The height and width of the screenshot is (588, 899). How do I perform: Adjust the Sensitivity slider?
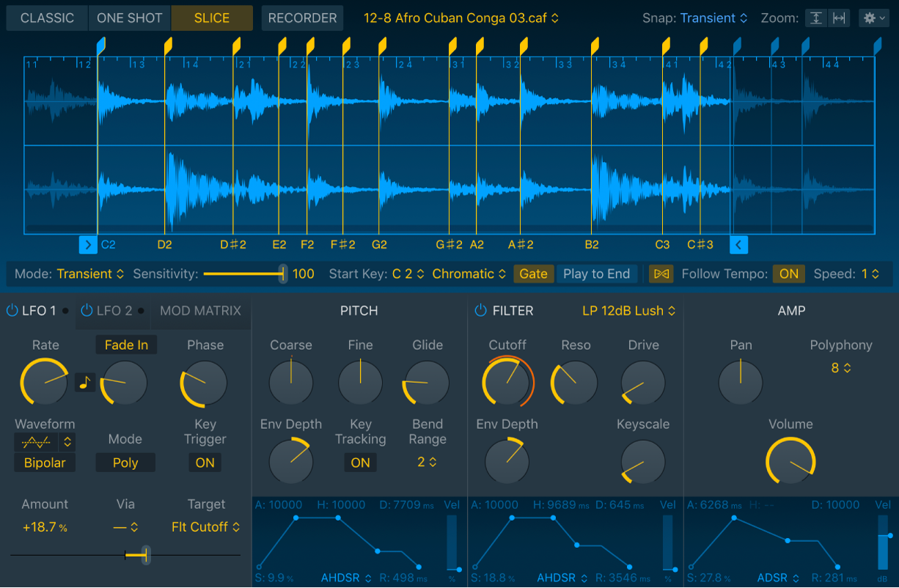point(282,273)
